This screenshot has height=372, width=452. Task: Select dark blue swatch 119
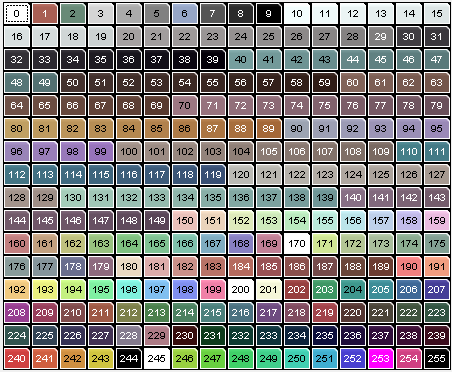tap(213, 174)
